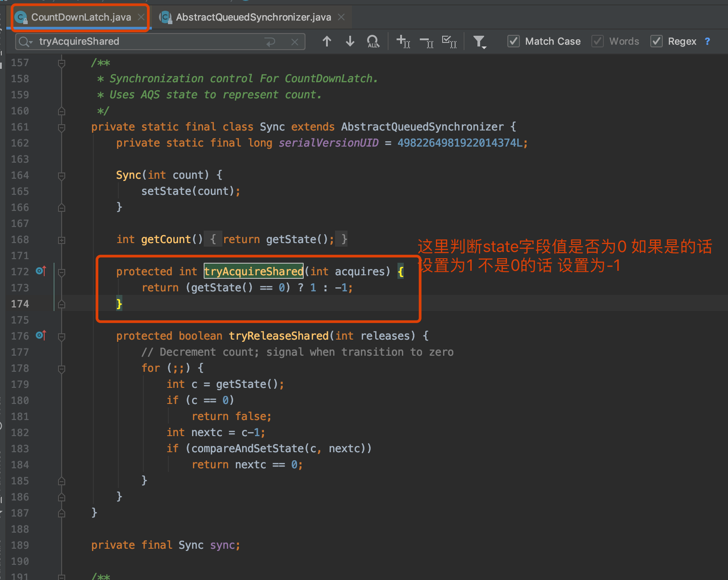The height and width of the screenshot is (580, 728).
Task: Add selection for next occurrence icon
Action: (403, 42)
